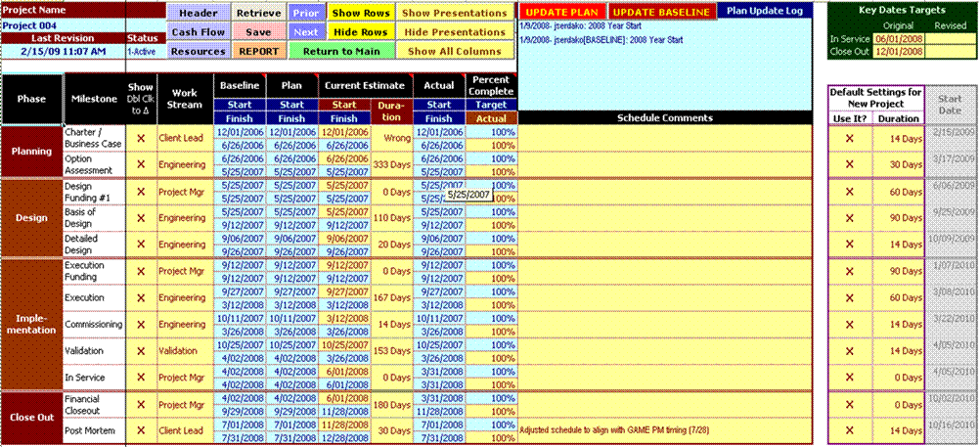
Task: Toggle Show X for Validation milestone
Action: (x=141, y=351)
